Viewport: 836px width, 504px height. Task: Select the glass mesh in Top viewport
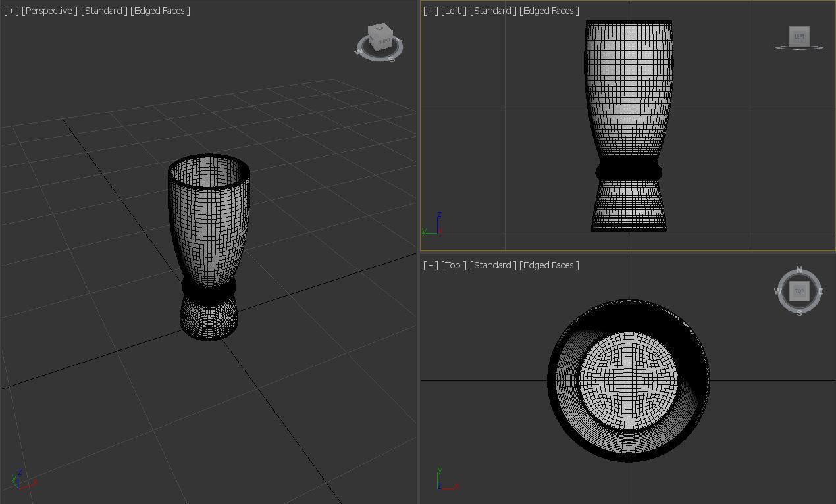click(x=629, y=381)
